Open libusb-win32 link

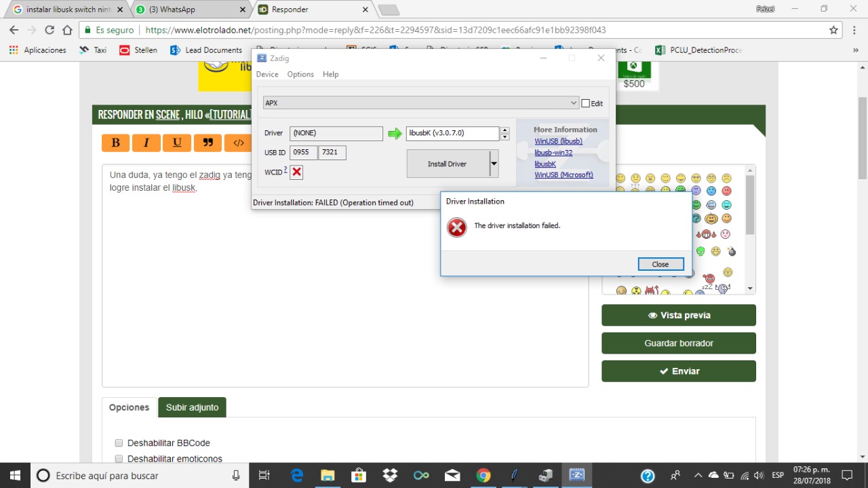(x=553, y=153)
